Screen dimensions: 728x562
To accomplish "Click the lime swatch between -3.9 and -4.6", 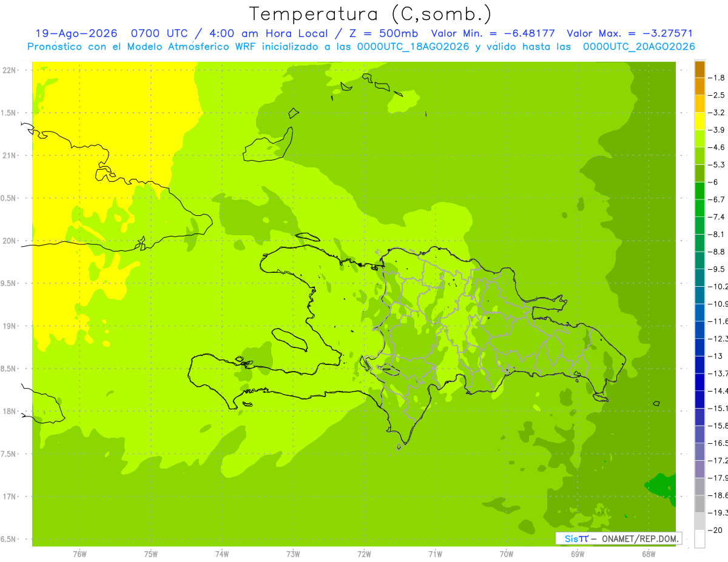I will tap(700, 139).
